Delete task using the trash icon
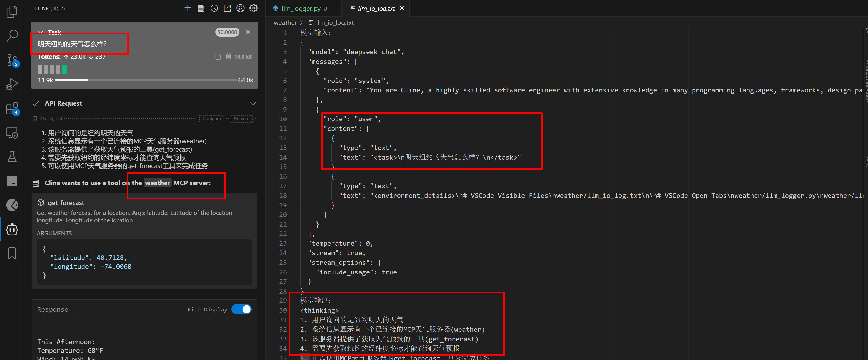This screenshot has width=868, height=360. tap(228, 56)
